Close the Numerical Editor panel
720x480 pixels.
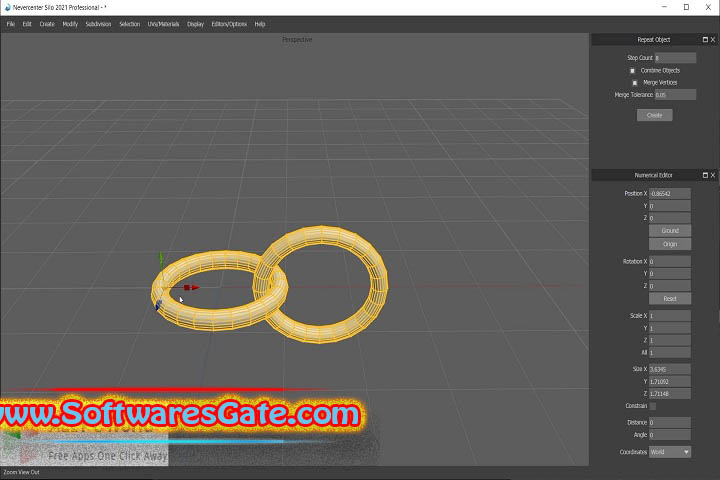click(x=713, y=175)
